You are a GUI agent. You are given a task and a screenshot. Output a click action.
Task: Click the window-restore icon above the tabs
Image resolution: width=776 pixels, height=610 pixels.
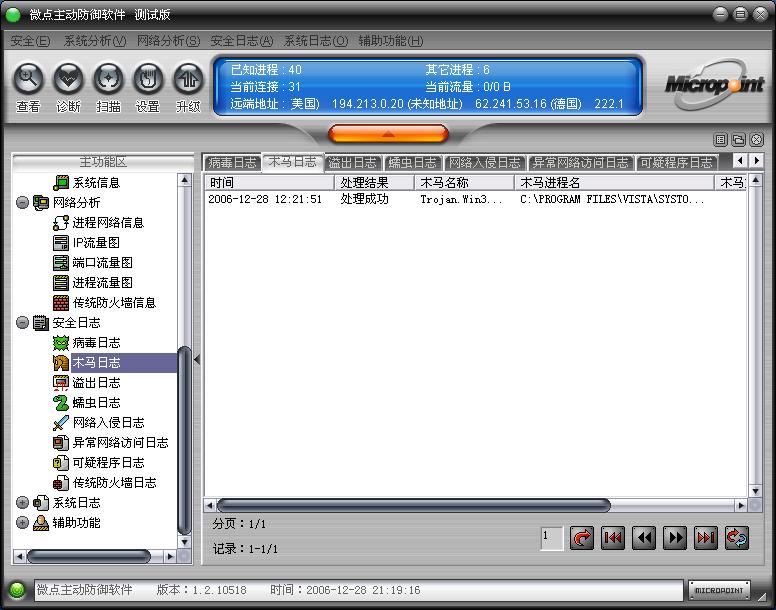[738, 140]
